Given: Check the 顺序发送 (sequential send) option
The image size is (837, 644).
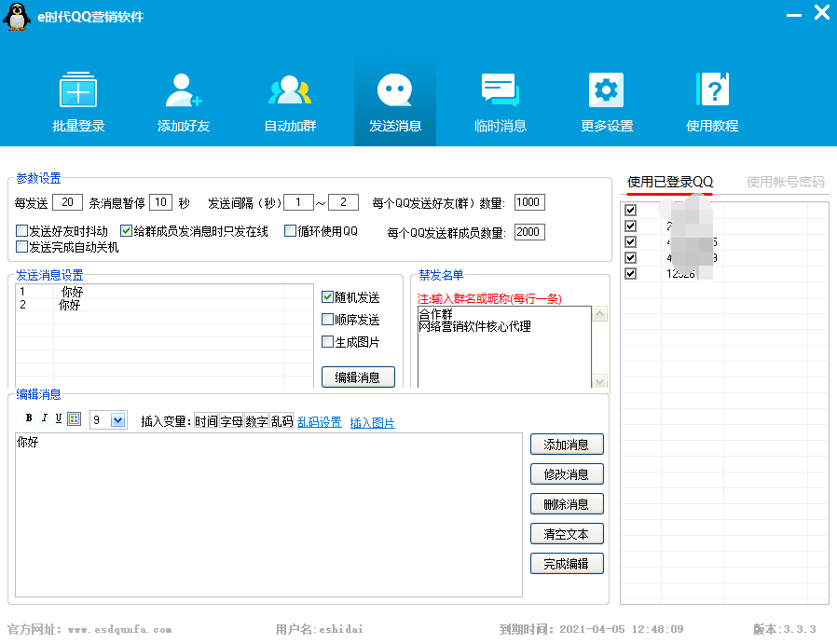Looking at the screenshot, I should [328, 319].
